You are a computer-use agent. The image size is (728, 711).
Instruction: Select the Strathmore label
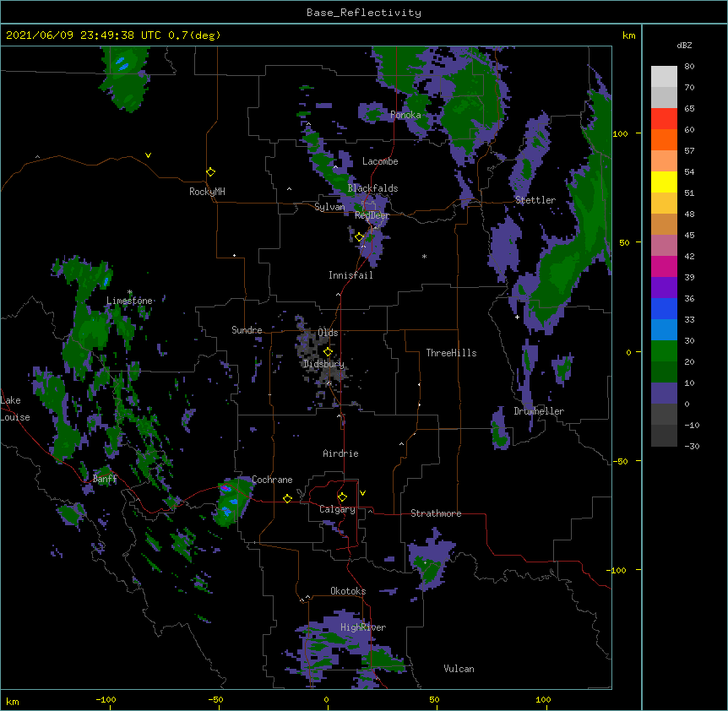coord(436,513)
